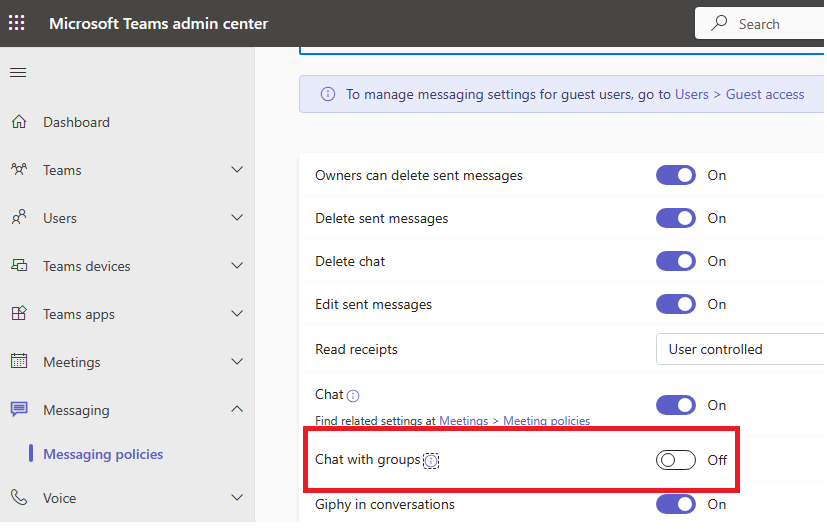Click Microsoft Teams admin center title
The height and width of the screenshot is (529, 827).
click(159, 24)
